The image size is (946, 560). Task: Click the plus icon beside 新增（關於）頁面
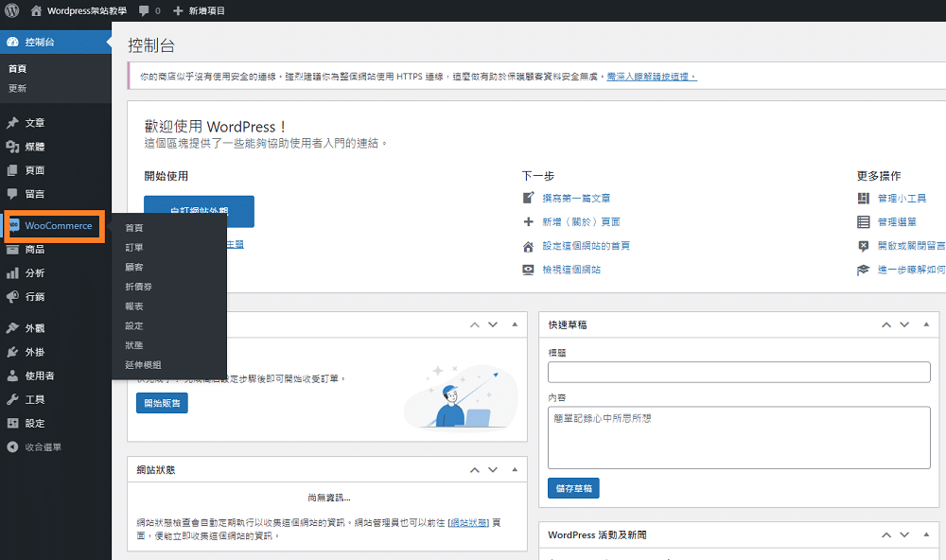pos(528,221)
